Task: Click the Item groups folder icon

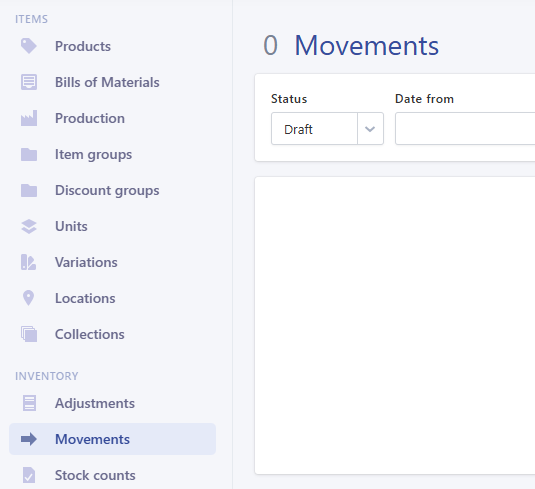Action: click(29, 154)
